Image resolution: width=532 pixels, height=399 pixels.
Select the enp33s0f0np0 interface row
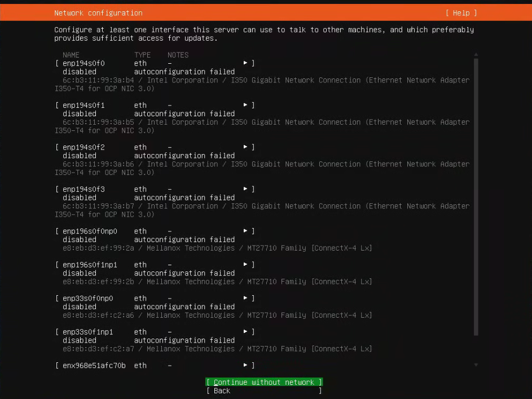(x=87, y=298)
